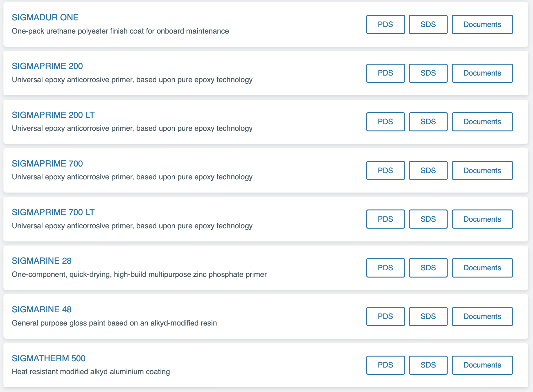Image resolution: width=533 pixels, height=392 pixels.
Task: Open SDS for SIGMATHERM 500
Action: click(x=428, y=365)
